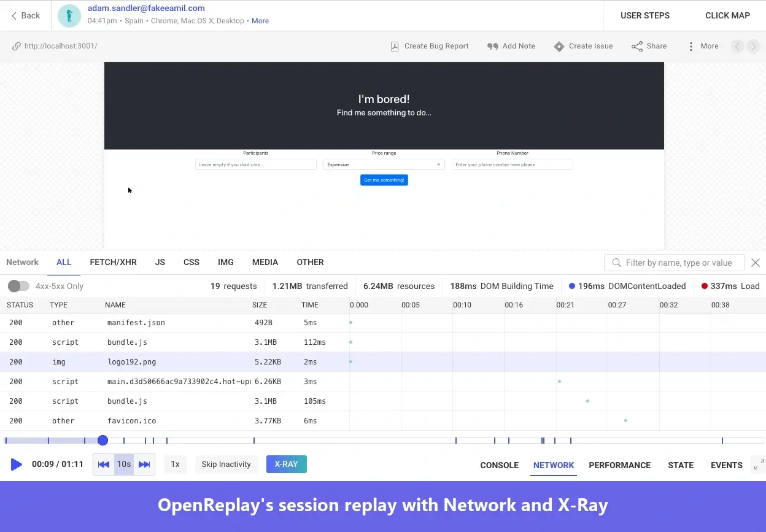Select the main.d3d50666 hot-update script row
Screen dimensions: 766x532
(x=383, y=382)
